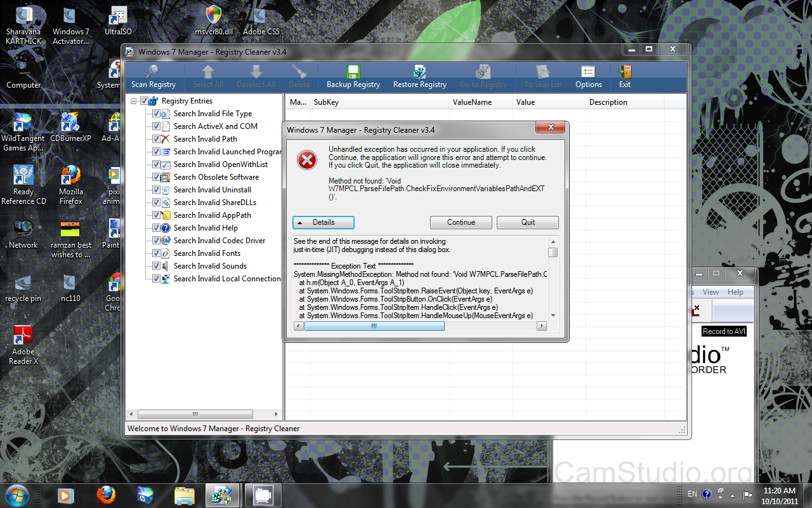Open the View menu in CamStudio window
The height and width of the screenshot is (508, 812).
(x=710, y=292)
